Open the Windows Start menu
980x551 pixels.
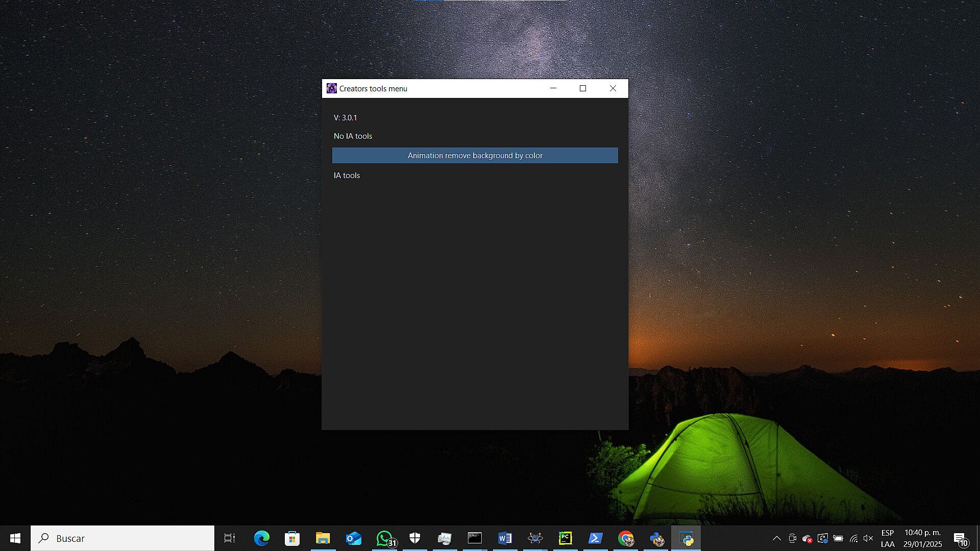(15, 538)
